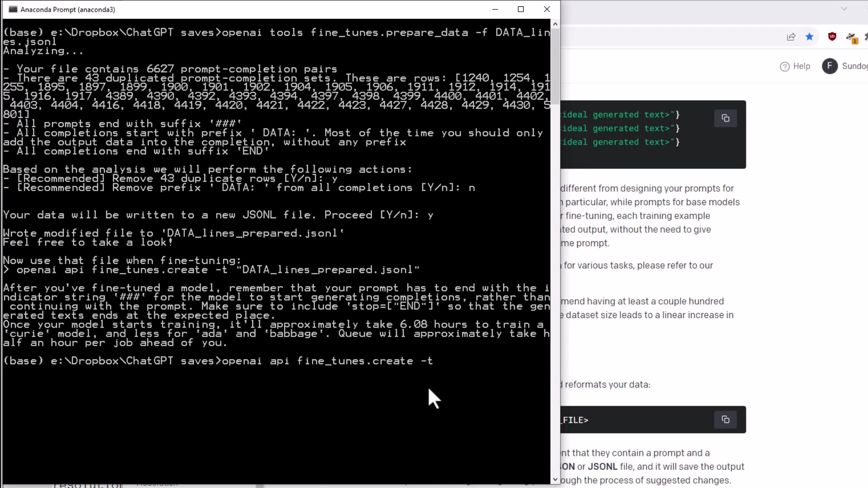Click the Sundog account name
Image resolution: width=868 pixels, height=488 pixels.
click(x=854, y=66)
